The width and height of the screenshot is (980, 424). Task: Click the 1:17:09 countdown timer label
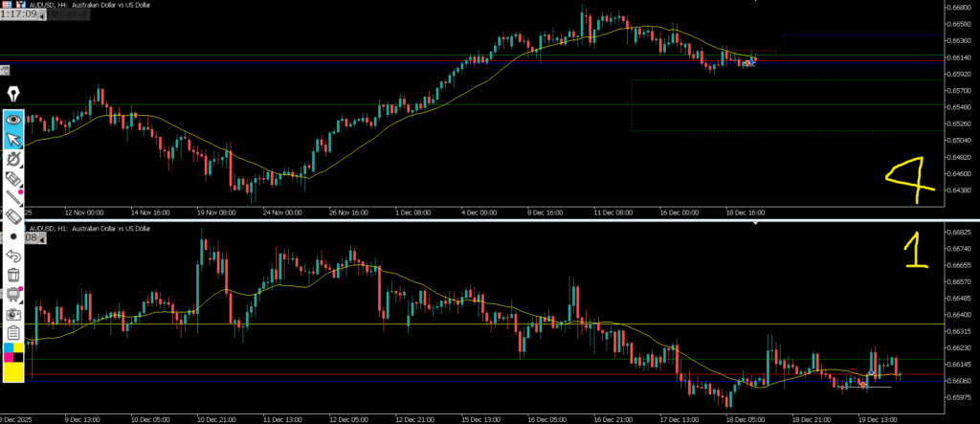(20, 16)
